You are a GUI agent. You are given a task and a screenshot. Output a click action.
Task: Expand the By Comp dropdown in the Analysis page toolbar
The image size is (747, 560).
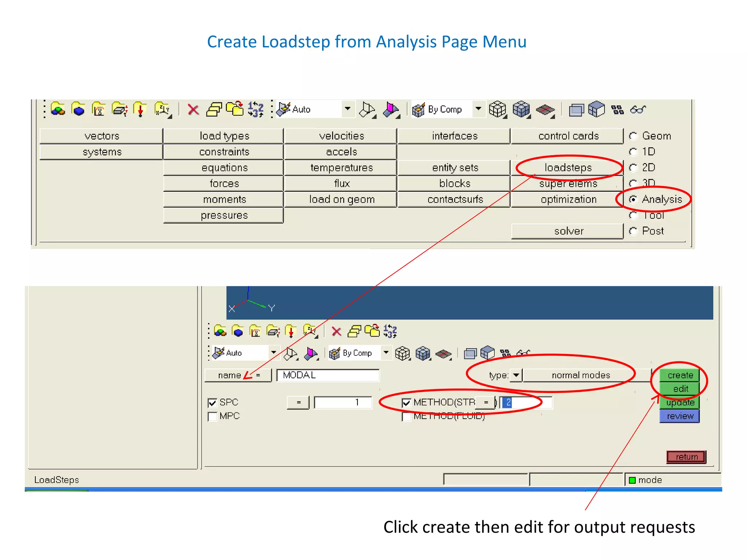(x=478, y=109)
